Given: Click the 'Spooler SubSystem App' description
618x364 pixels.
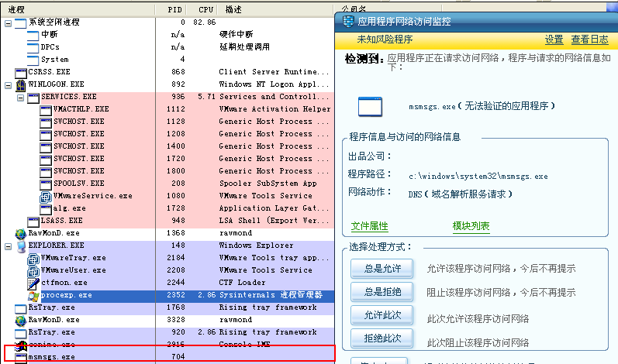Looking at the screenshot, I should [x=268, y=184].
